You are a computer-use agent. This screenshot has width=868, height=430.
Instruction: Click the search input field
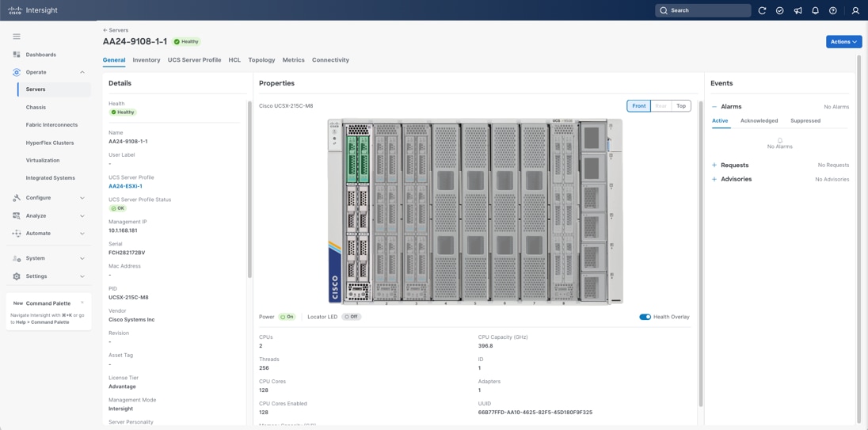click(707, 10)
